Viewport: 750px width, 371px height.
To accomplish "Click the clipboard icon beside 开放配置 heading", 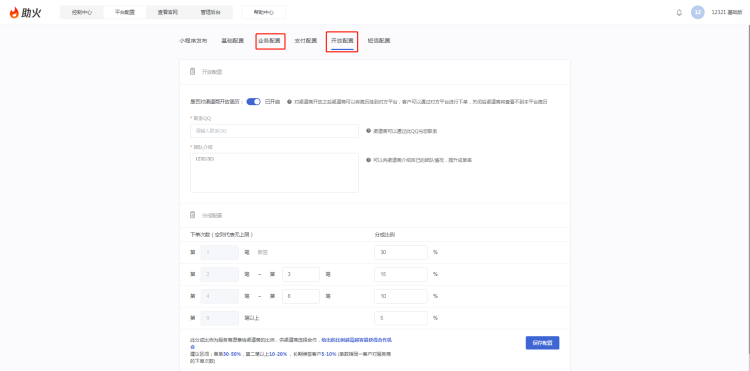I will pos(192,72).
